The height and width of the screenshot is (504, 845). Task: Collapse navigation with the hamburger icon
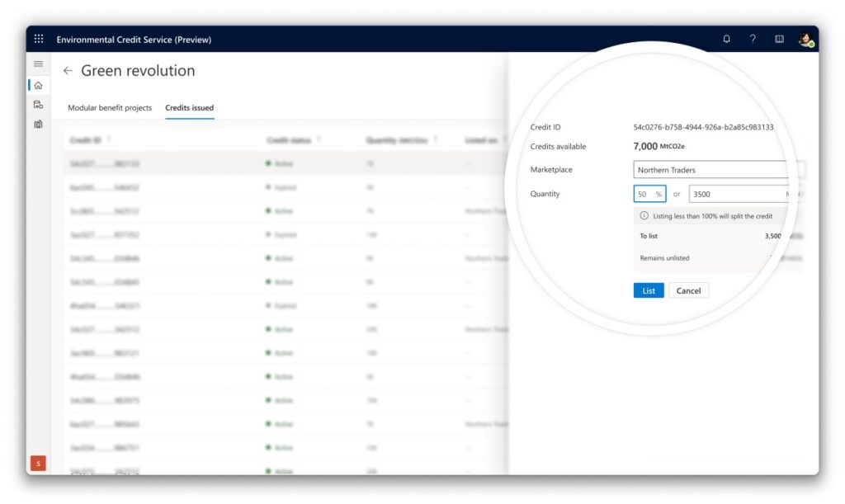[x=38, y=64]
